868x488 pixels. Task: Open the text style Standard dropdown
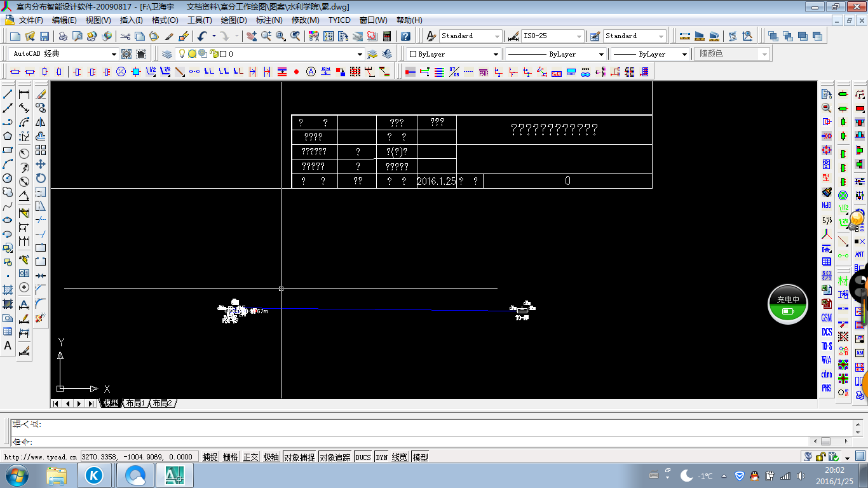click(x=496, y=36)
